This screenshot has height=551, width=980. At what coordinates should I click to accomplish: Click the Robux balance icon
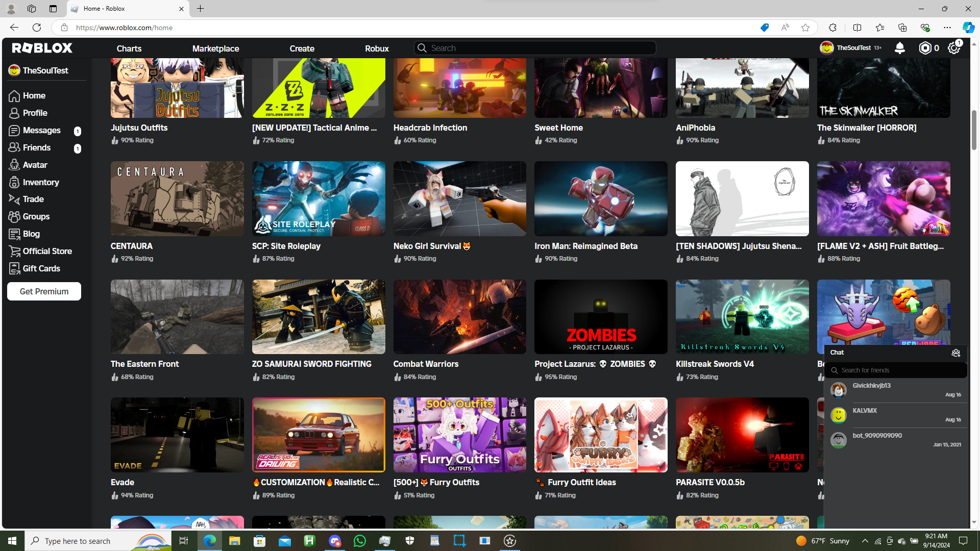(x=925, y=48)
